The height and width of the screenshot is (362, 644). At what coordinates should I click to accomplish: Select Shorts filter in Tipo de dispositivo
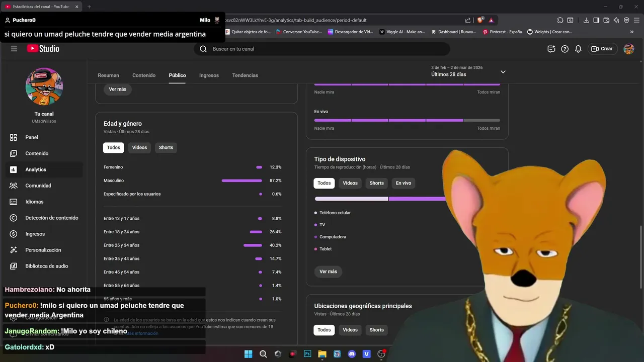tap(377, 183)
